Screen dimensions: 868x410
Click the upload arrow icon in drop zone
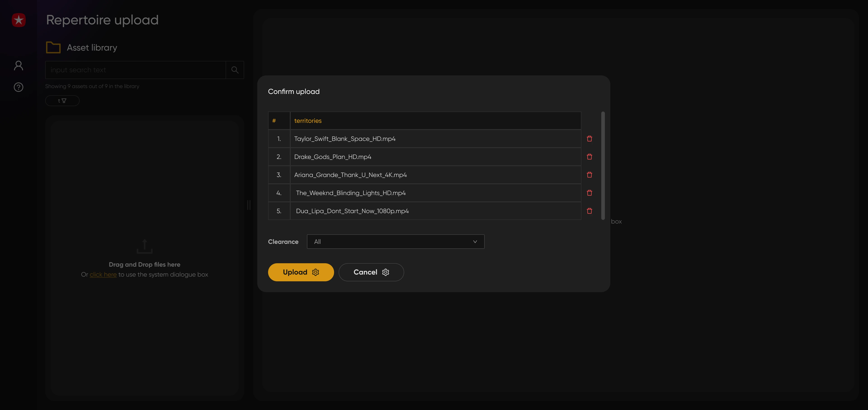click(x=145, y=246)
